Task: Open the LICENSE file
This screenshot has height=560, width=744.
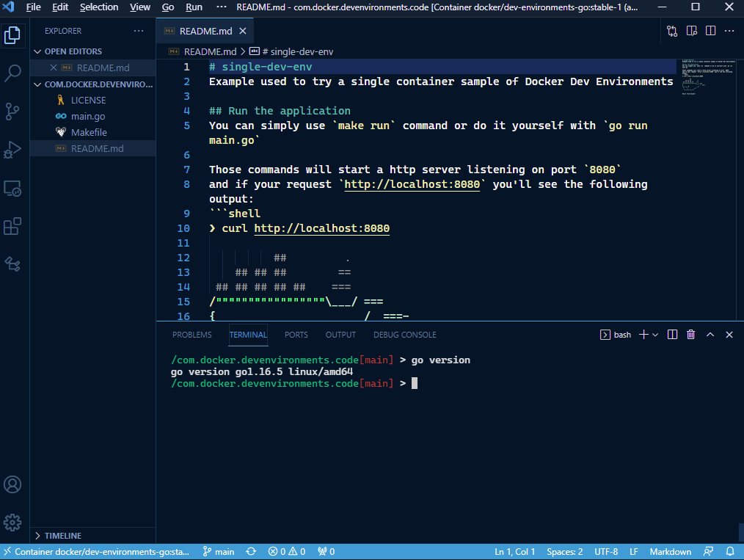Action: click(x=93, y=100)
